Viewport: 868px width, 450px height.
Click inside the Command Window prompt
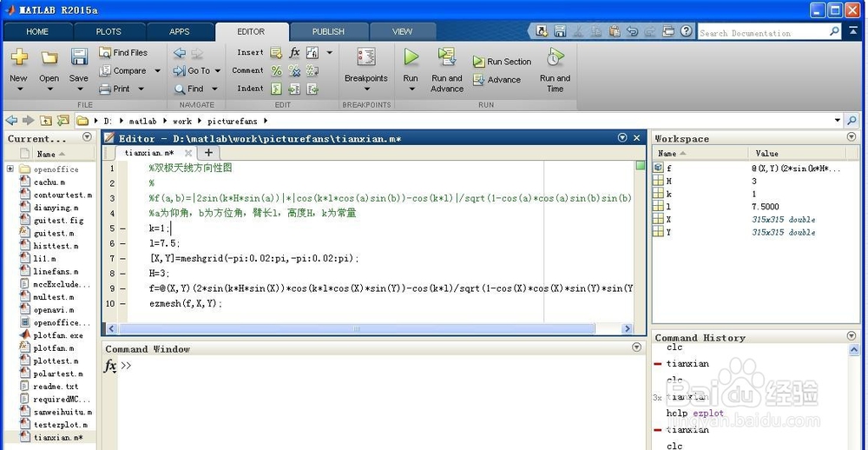[x=382, y=366]
